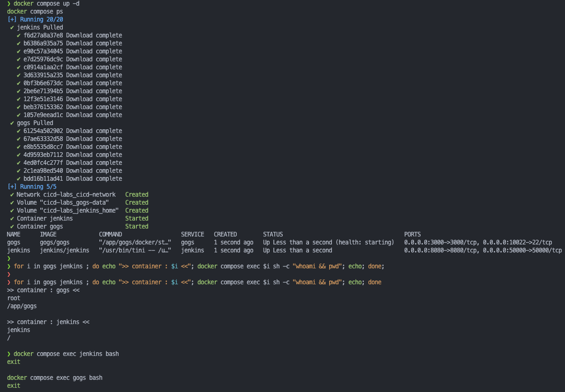This screenshot has height=392, width=565.
Task: Click layer hash 4d9593eb7112
Action: 43,155
